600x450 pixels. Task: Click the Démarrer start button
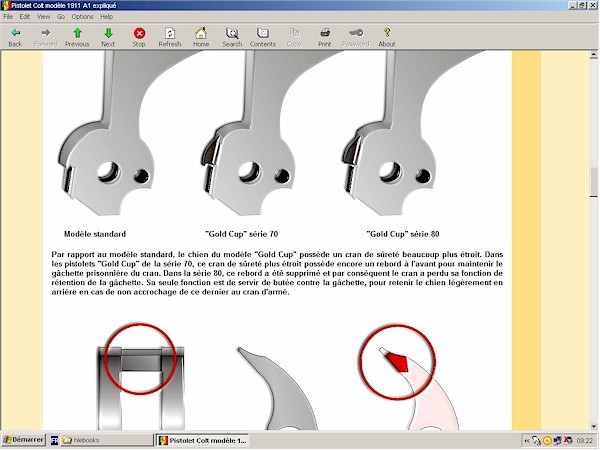[x=23, y=440]
